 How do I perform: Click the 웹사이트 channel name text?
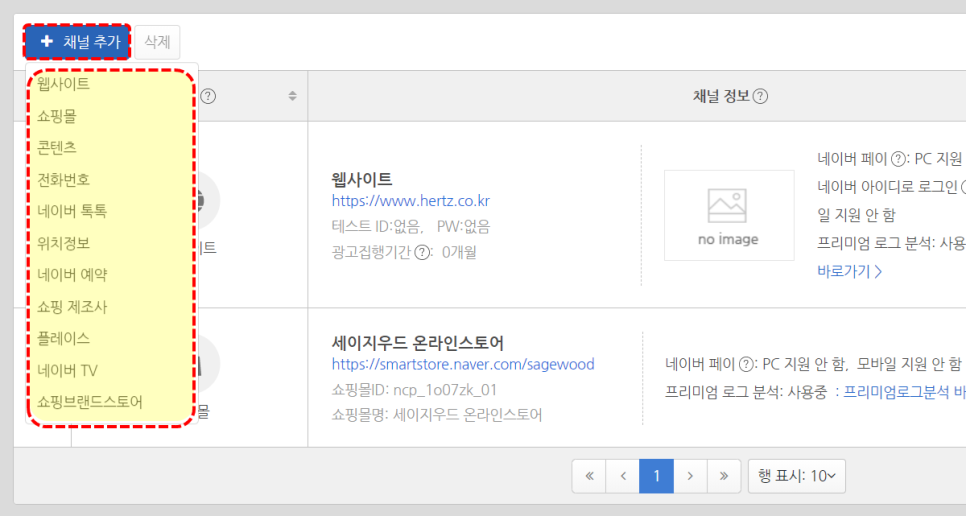pos(362,179)
